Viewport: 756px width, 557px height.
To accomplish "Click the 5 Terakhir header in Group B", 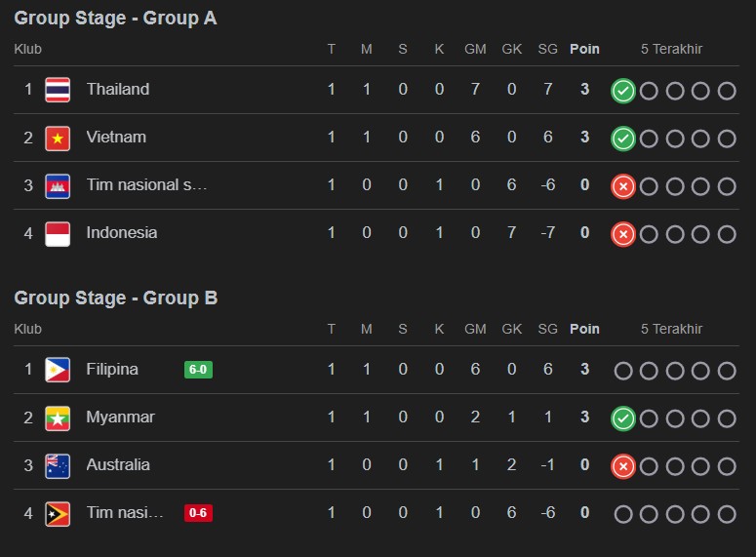I will click(671, 329).
